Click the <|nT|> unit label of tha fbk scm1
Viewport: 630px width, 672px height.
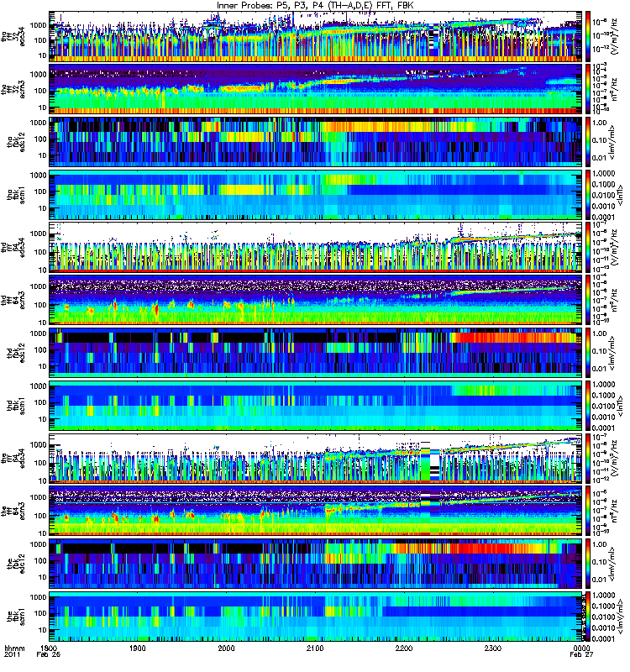point(619,195)
